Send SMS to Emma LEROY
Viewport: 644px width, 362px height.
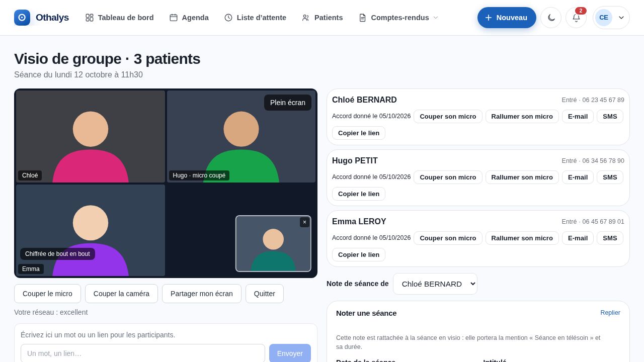click(610, 238)
